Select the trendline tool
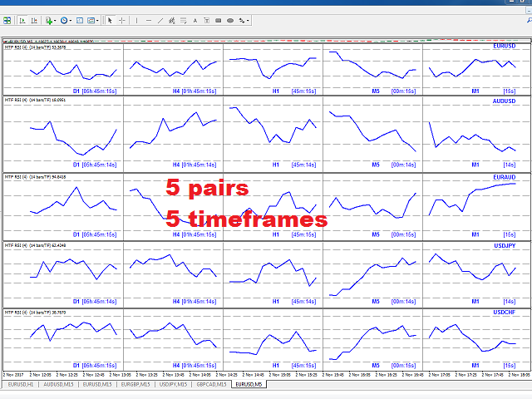The height and width of the screenshot is (399, 532). (160, 21)
